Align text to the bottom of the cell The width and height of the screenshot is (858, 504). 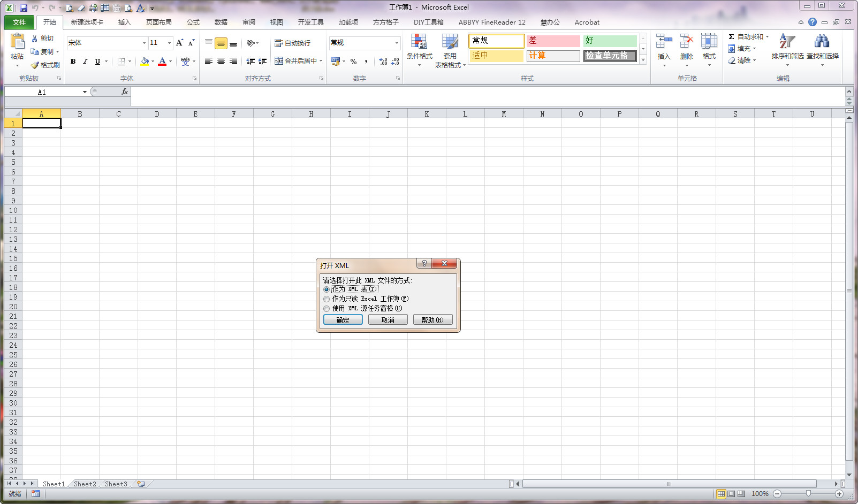(x=233, y=43)
